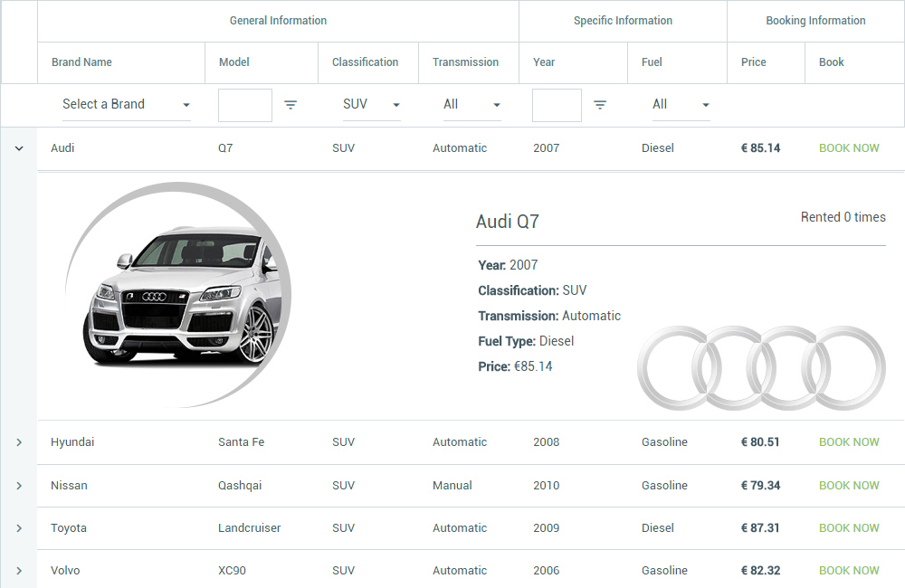Click Book Now for Hyundai Santa Fe
The image size is (905, 588).
pos(849,442)
